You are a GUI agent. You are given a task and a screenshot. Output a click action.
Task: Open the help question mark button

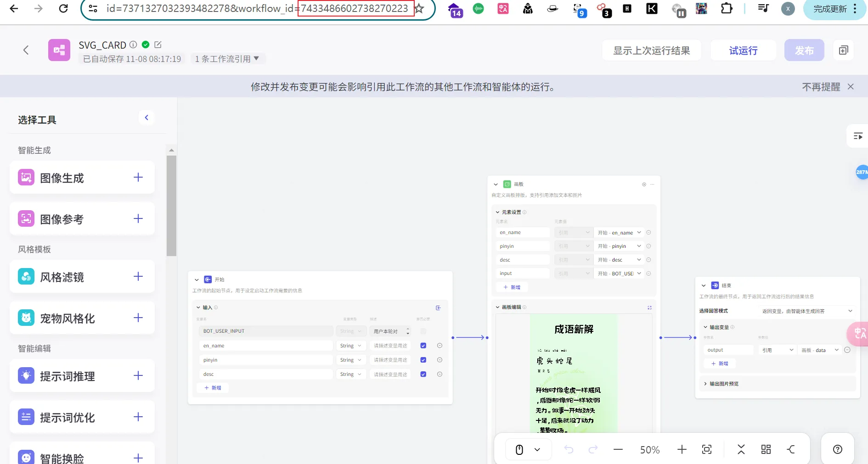838,449
